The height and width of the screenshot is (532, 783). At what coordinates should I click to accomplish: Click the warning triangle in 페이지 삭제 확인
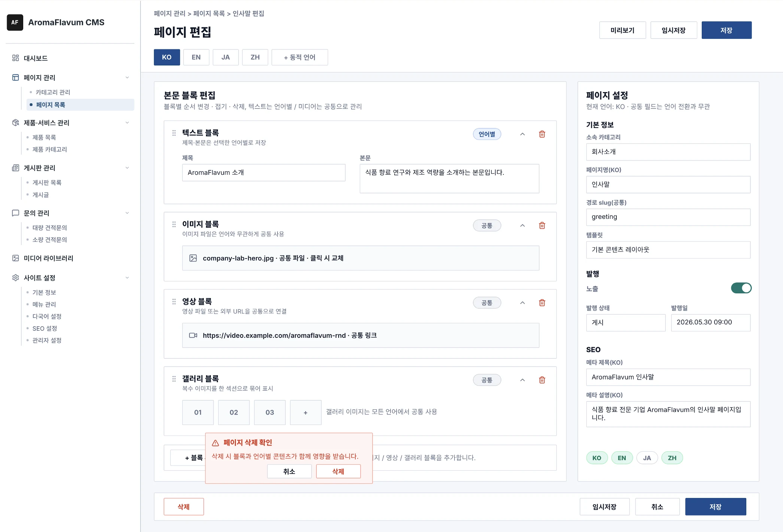click(x=215, y=443)
